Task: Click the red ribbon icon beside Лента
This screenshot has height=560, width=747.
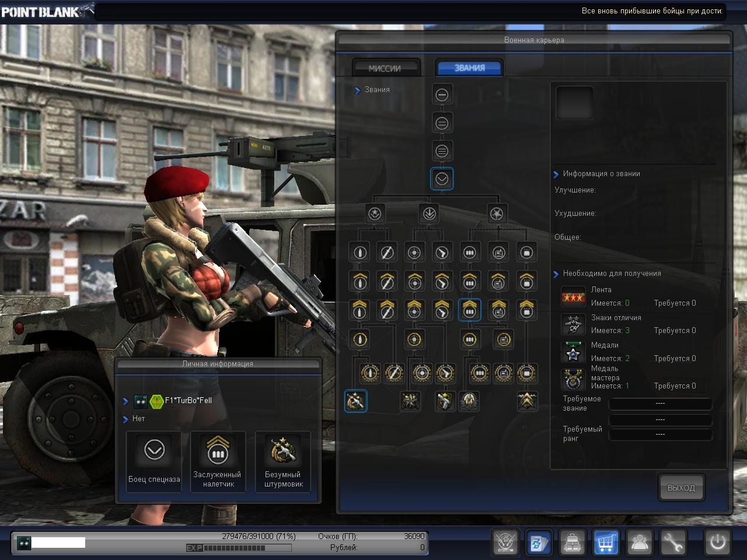Action: [573, 297]
